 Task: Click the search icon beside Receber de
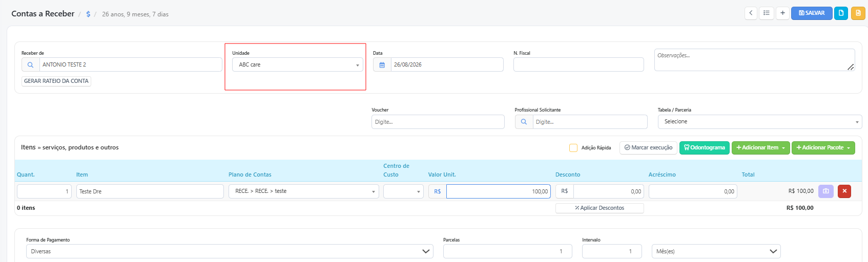(x=31, y=64)
